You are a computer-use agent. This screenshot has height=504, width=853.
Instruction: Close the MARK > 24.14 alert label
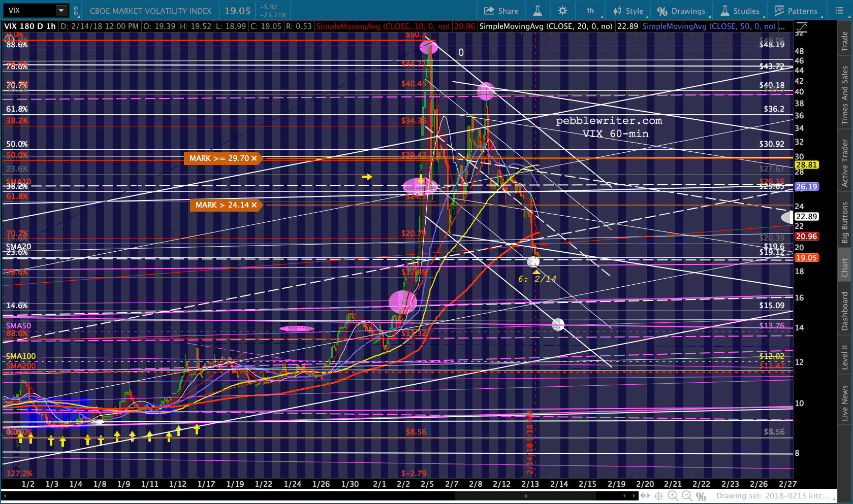click(254, 205)
